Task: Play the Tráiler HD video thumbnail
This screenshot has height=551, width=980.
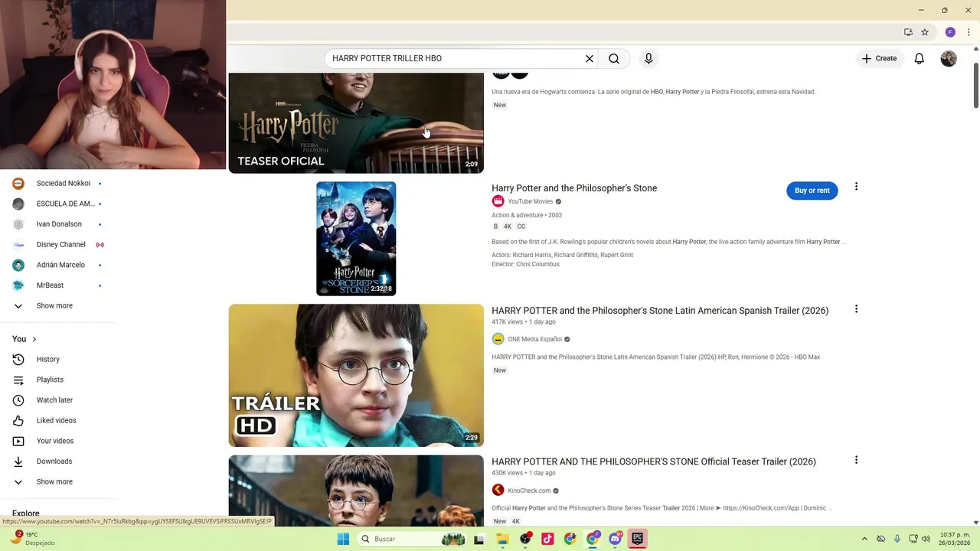Action: 356,375
